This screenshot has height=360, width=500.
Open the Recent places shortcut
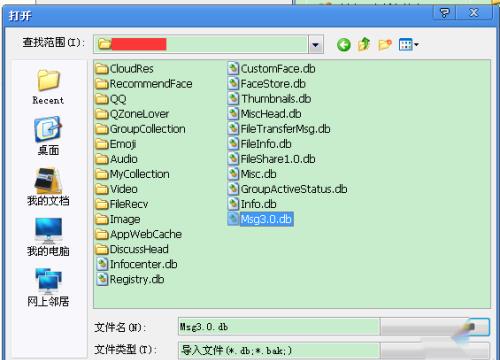pyautogui.click(x=48, y=87)
